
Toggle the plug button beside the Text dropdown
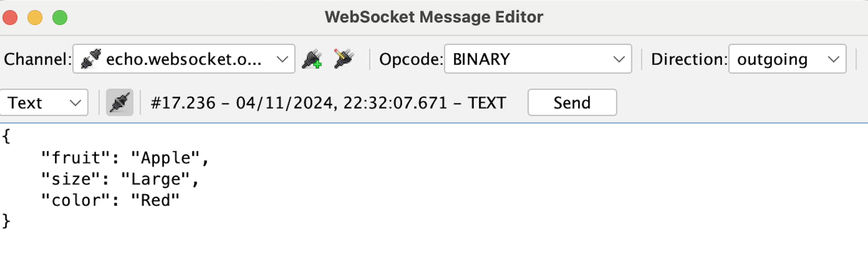point(120,102)
